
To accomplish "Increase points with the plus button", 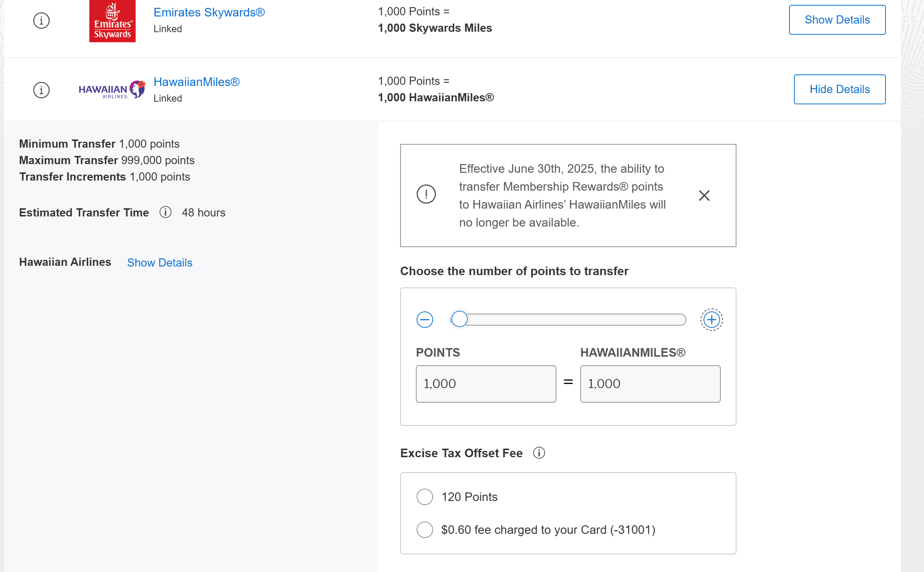I will point(711,320).
